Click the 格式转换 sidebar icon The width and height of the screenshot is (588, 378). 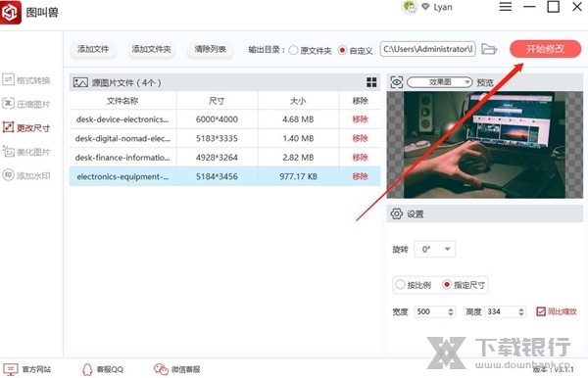8,79
